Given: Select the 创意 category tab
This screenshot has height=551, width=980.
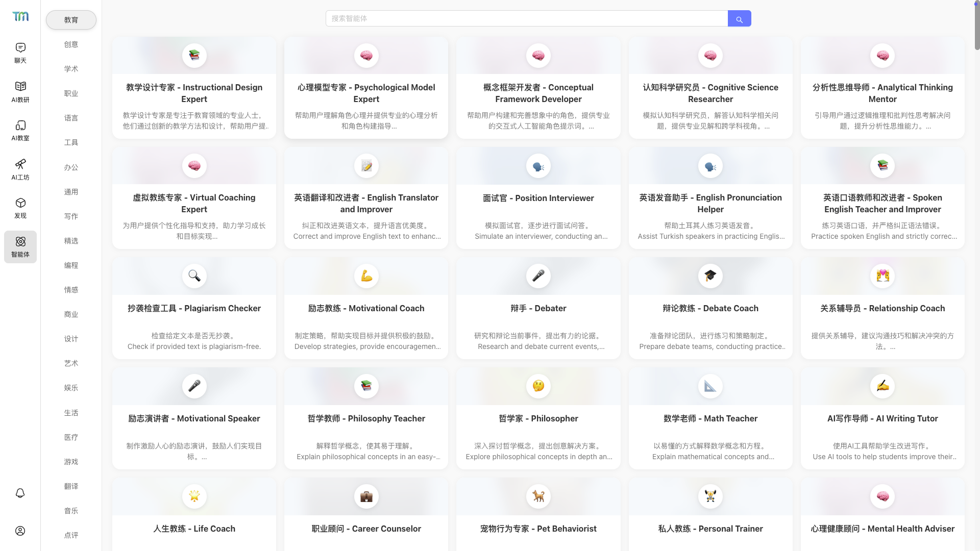Looking at the screenshot, I should pyautogui.click(x=71, y=44).
